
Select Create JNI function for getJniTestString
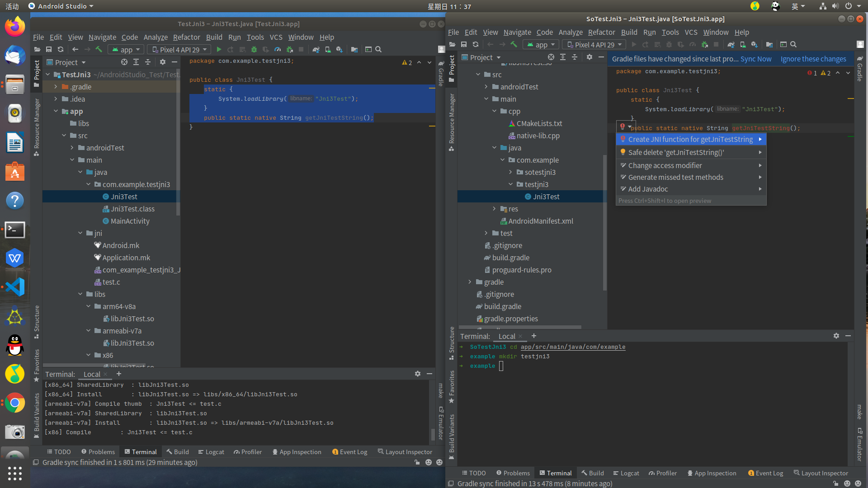point(691,139)
